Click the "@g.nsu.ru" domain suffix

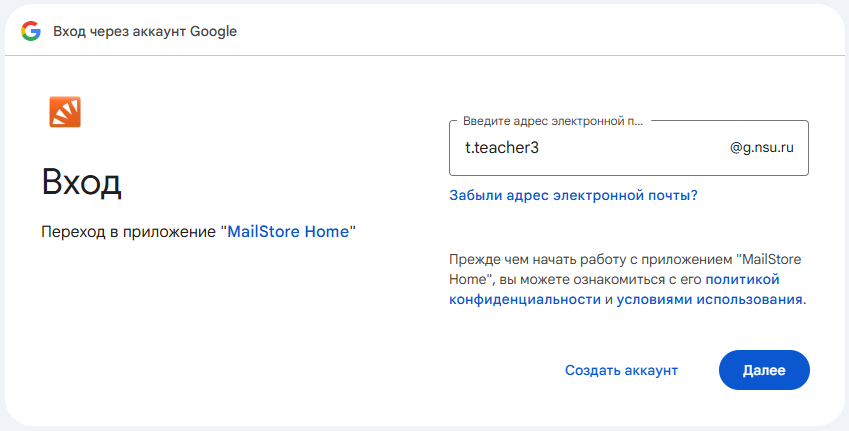(x=762, y=148)
